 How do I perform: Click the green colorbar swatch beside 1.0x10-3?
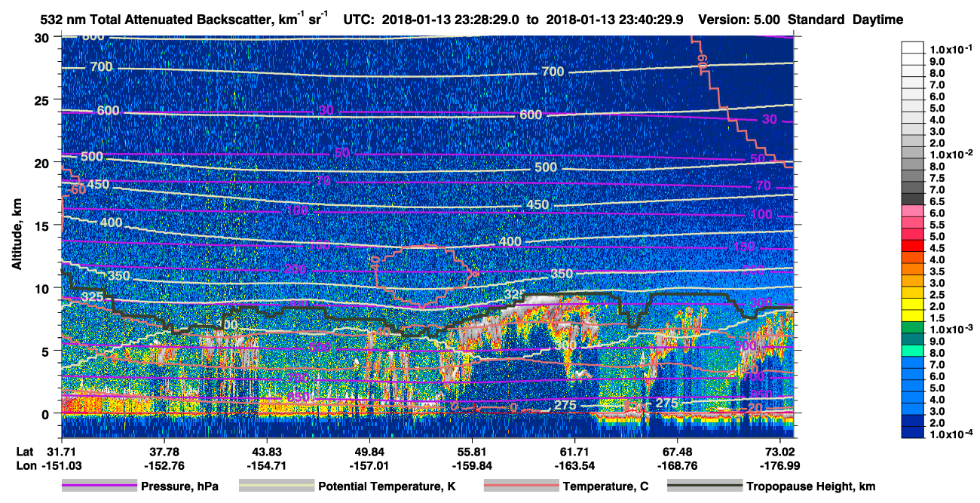coord(912,327)
